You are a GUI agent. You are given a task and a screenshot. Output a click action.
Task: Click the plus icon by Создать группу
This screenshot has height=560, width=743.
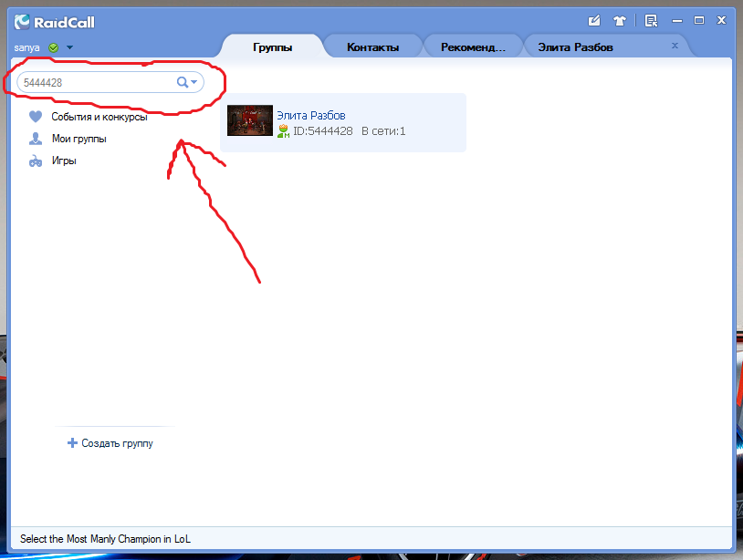[72, 443]
